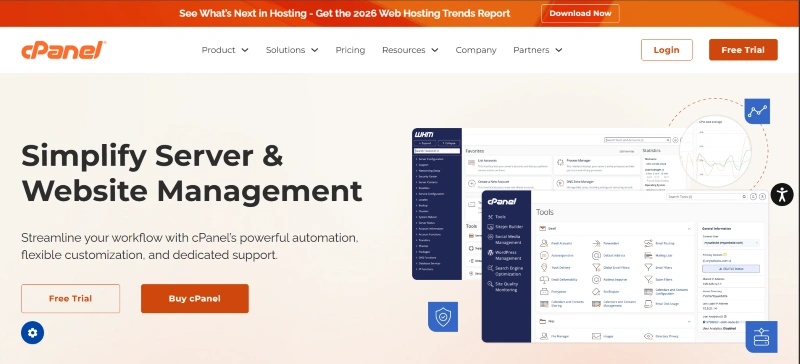Click Spam Filters tool icon

pos(648,279)
